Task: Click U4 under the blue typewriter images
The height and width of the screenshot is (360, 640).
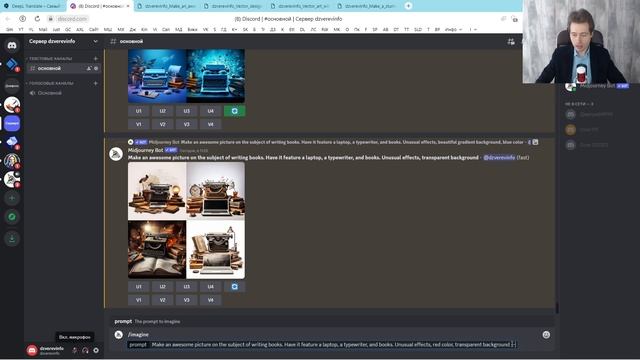Action: pos(211,111)
